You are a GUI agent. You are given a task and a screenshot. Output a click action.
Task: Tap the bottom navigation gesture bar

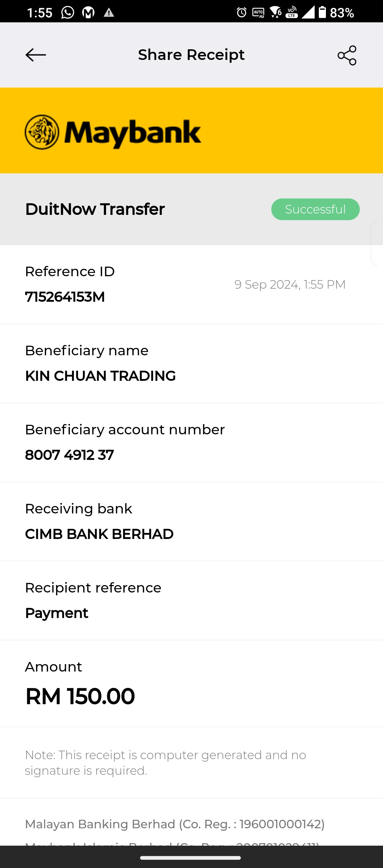coord(191,858)
